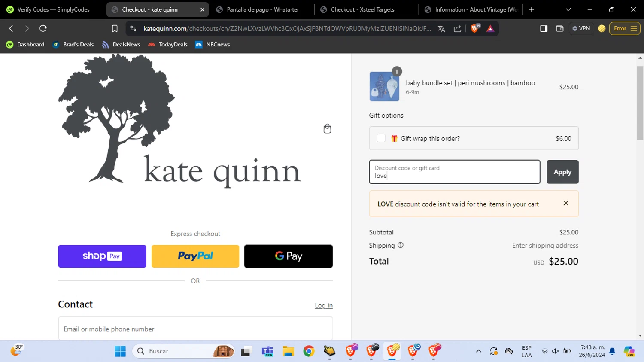
Task: Open Brave Shields lion icon
Action: point(475,29)
